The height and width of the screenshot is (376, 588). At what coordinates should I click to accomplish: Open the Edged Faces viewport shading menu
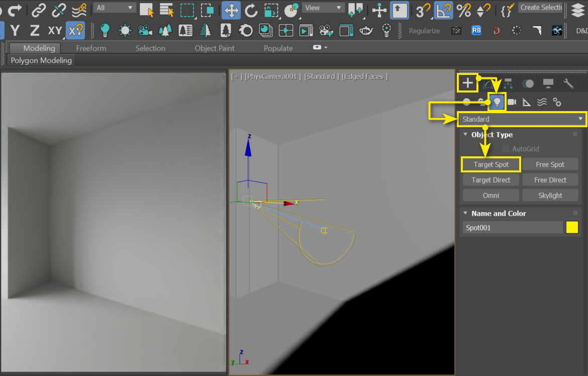(x=364, y=76)
